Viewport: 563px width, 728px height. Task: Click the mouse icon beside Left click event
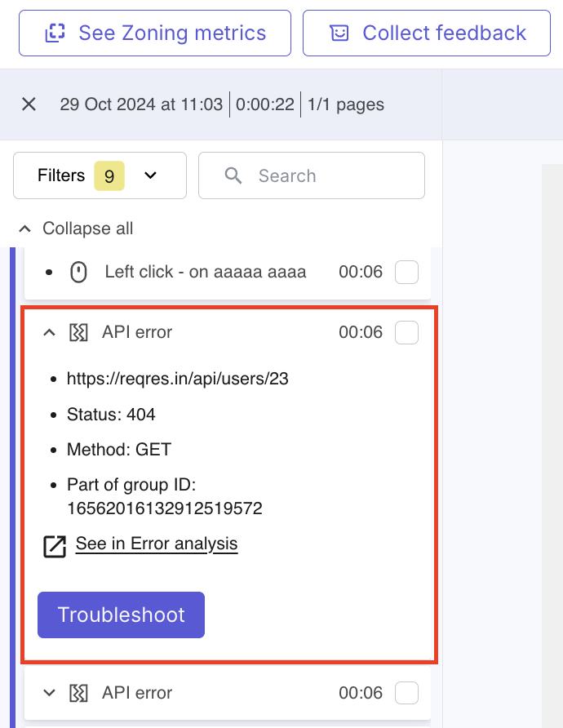[x=78, y=272]
